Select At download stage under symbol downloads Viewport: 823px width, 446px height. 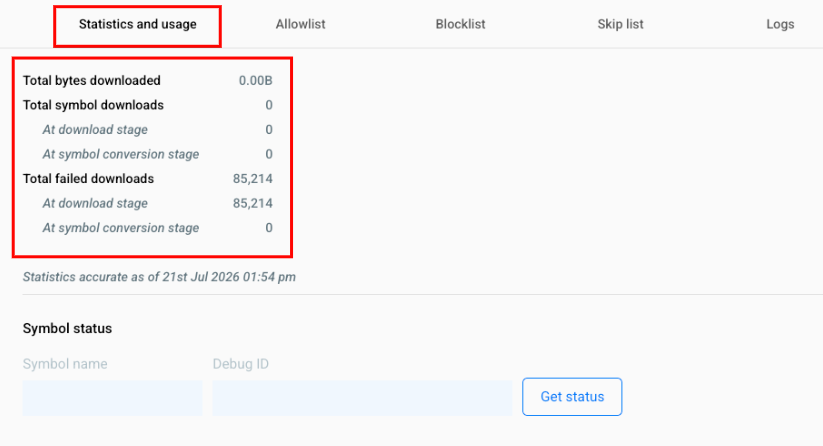(x=95, y=130)
